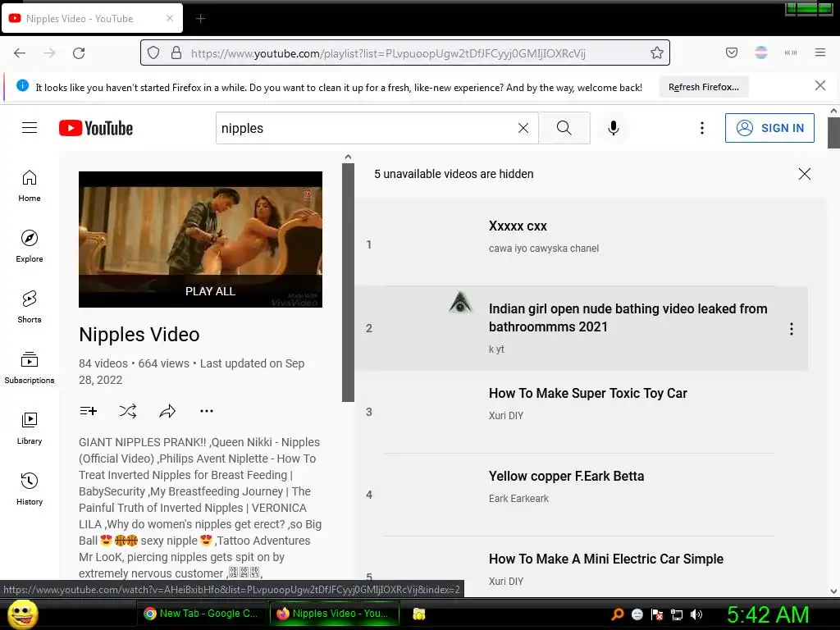The height and width of the screenshot is (630, 840).
Task: Open History in the sidebar
Action: (x=30, y=489)
